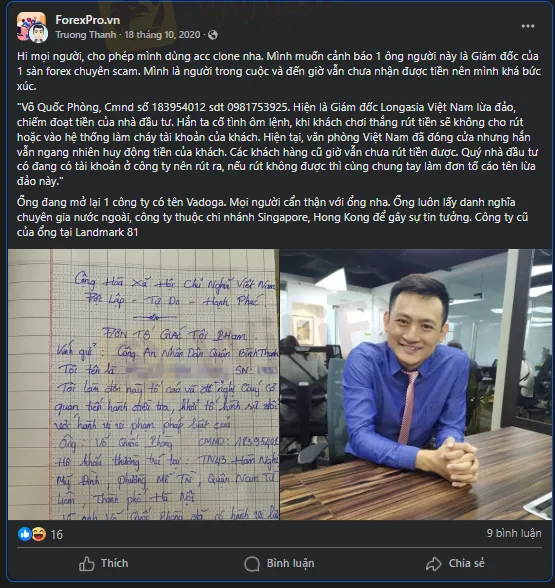
Task: Open the ForexPro.vn group page link
Action: click(88, 20)
